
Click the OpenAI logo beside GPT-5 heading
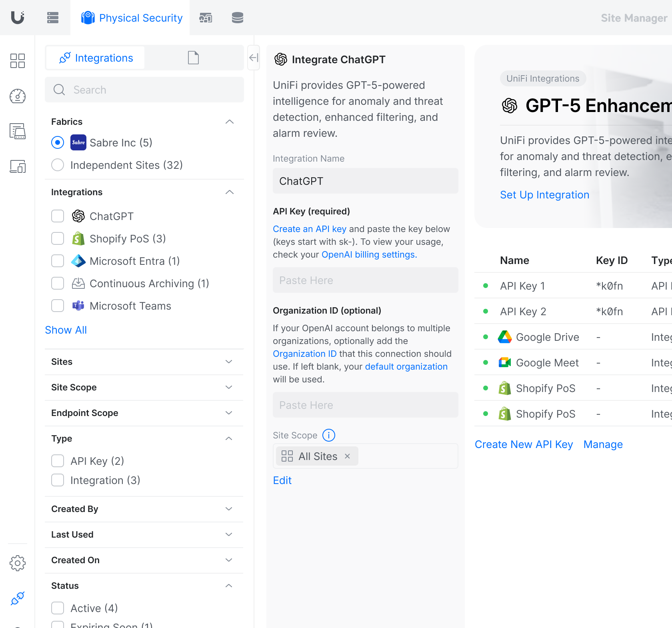point(510,106)
